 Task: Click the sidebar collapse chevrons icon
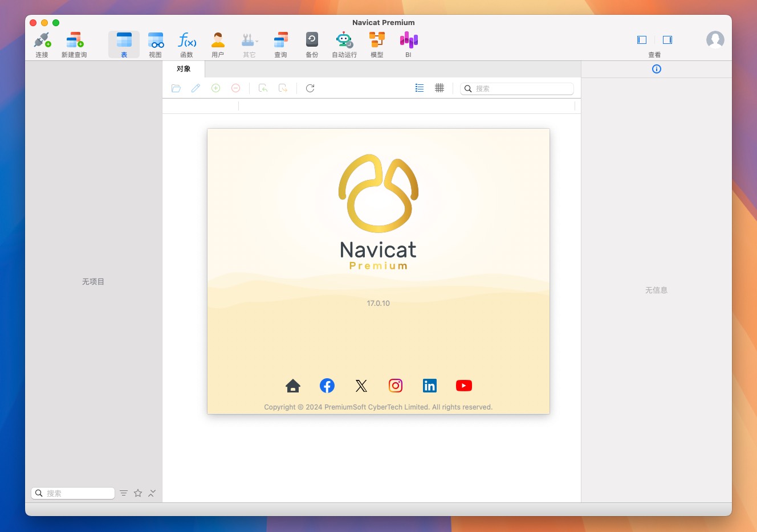click(x=152, y=493)
